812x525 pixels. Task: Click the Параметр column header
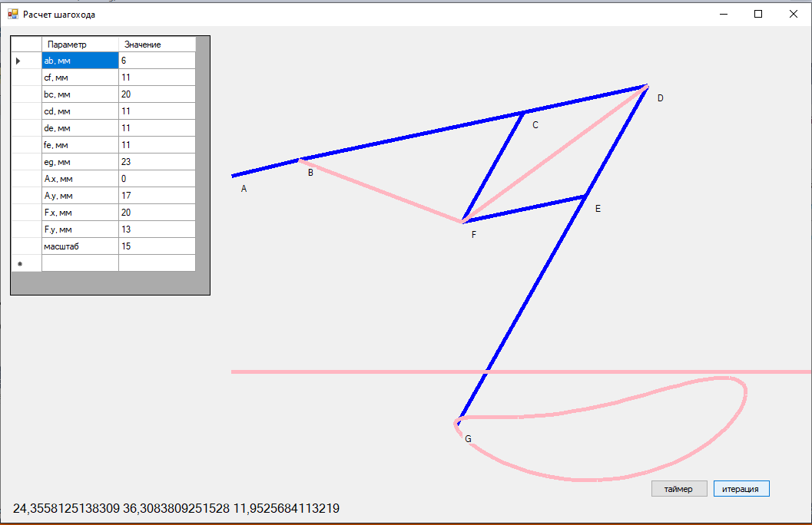pyautogui.click(x=80, y=45)
